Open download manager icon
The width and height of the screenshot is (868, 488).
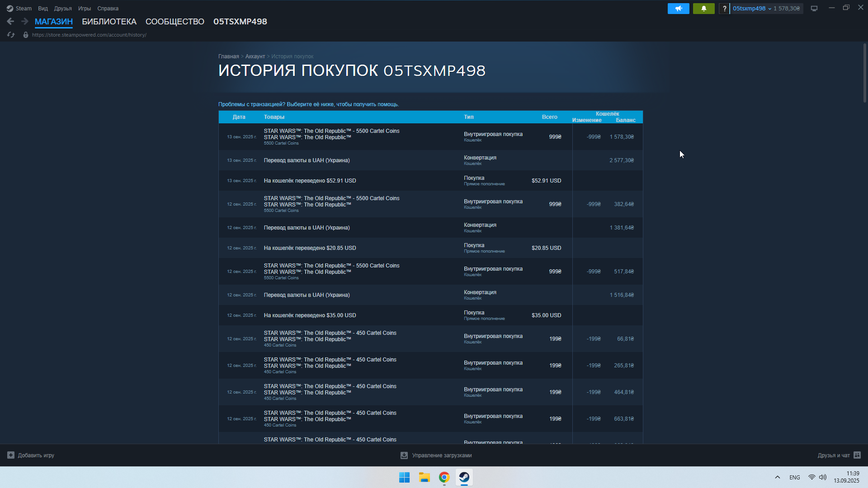[x=404, y=455]
